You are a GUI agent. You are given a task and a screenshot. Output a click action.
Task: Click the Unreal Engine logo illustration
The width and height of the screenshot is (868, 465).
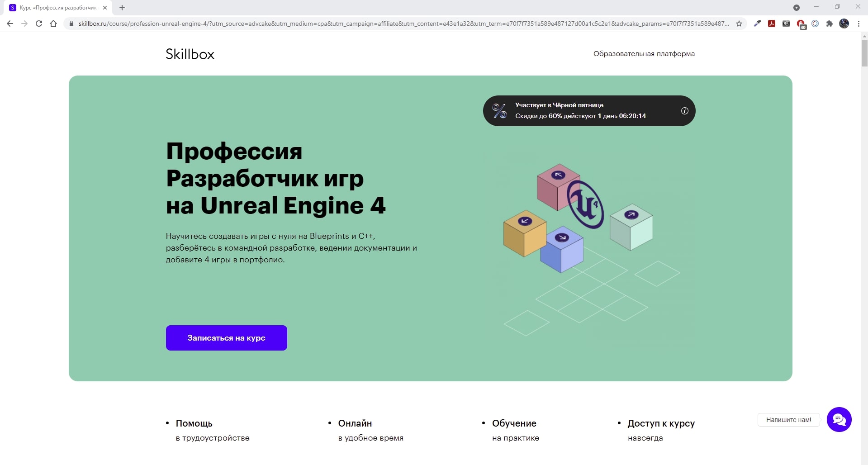pos(586,204)
